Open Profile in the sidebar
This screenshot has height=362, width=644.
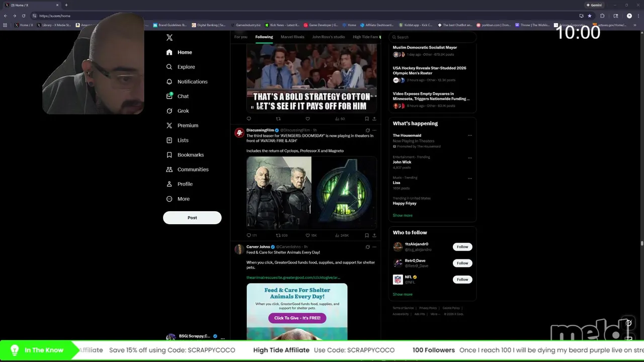click(x=180, y=184)
